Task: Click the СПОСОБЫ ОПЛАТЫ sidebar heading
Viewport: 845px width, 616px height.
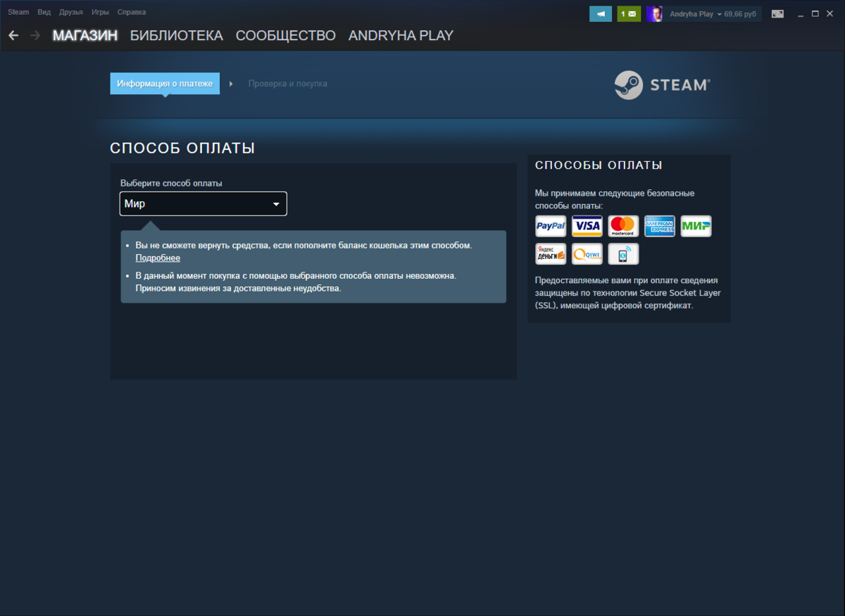Action: pyautogui.click(x=599, y=165)
